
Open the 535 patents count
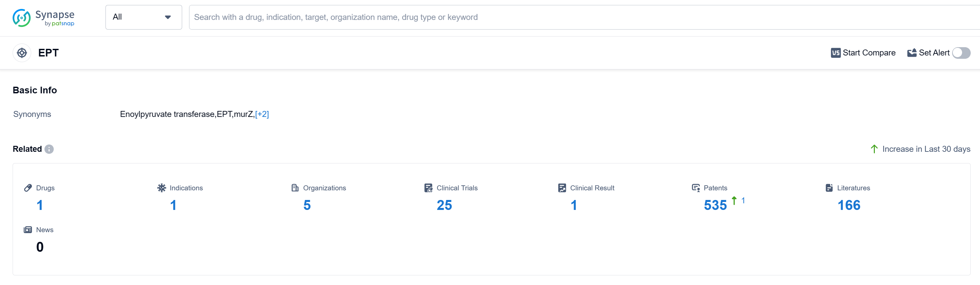[x=715, y=205]
